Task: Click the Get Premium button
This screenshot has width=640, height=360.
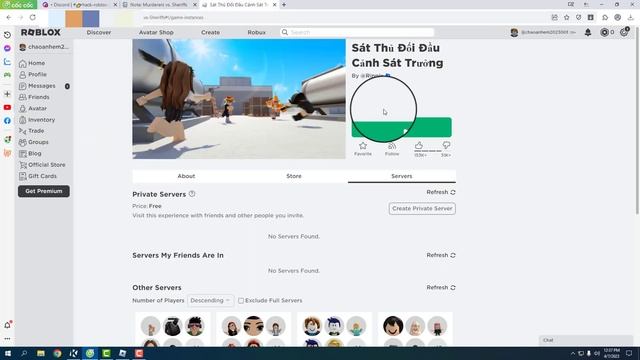Action: tap(44, 191)
